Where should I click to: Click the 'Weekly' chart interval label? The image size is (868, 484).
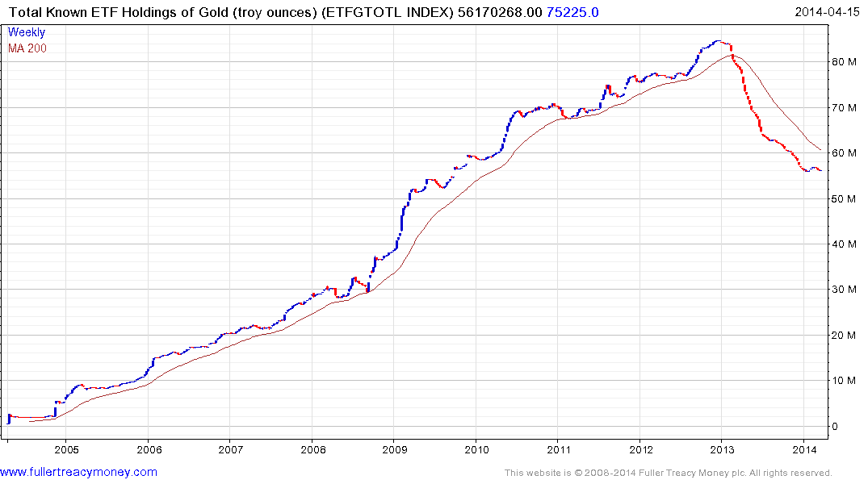click(27, 32)
